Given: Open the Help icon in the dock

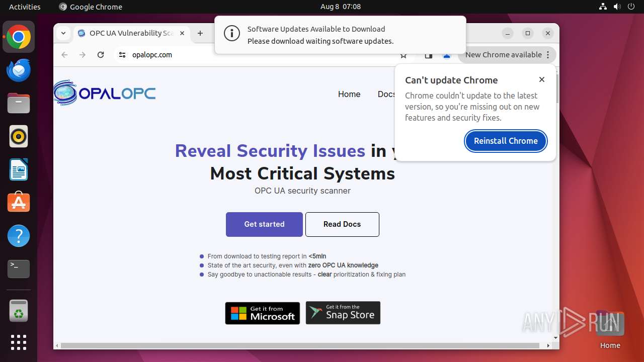Looking at the screenshot, I should coord(19,236).
